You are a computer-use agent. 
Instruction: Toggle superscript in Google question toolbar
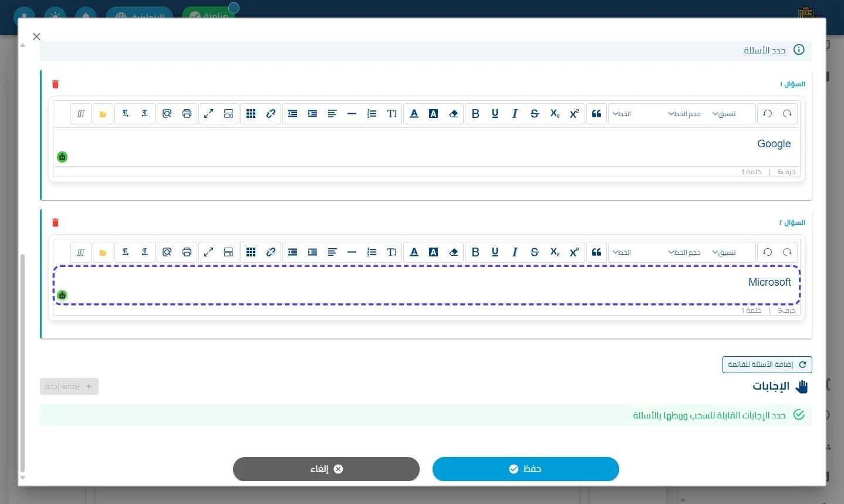pos(574,114)
